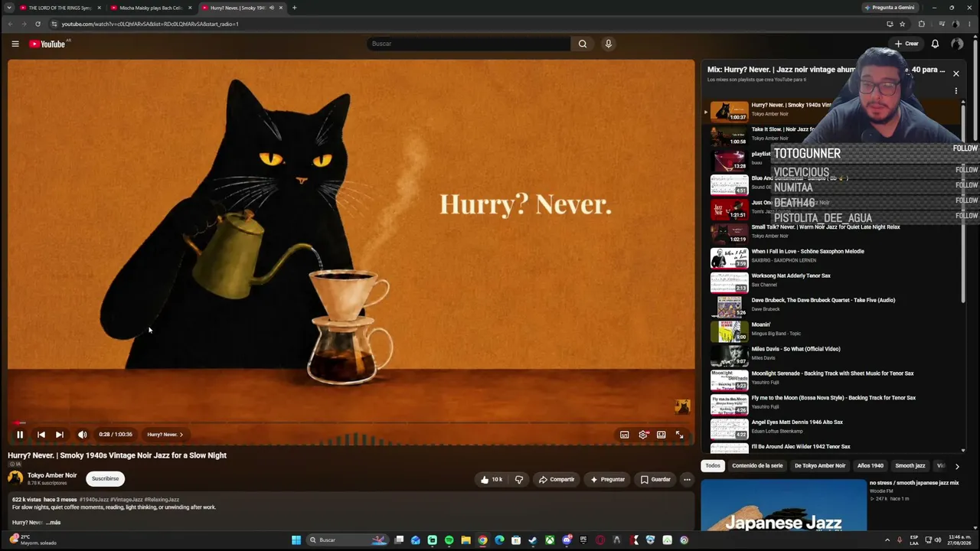
Task: Select the "Contenido de la serie" chip
Action: coord(757,466)
